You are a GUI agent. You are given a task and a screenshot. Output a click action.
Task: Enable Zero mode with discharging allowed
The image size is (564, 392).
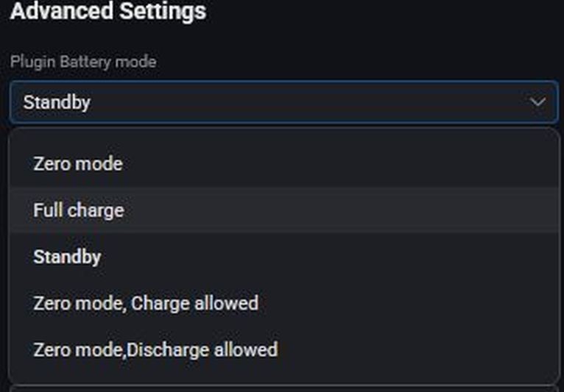[155, 349]
